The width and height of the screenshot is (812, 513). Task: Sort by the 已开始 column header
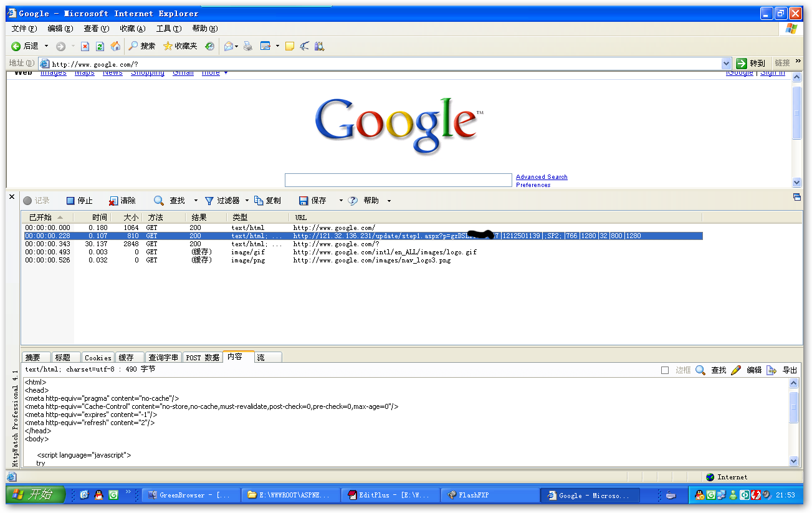47,217
